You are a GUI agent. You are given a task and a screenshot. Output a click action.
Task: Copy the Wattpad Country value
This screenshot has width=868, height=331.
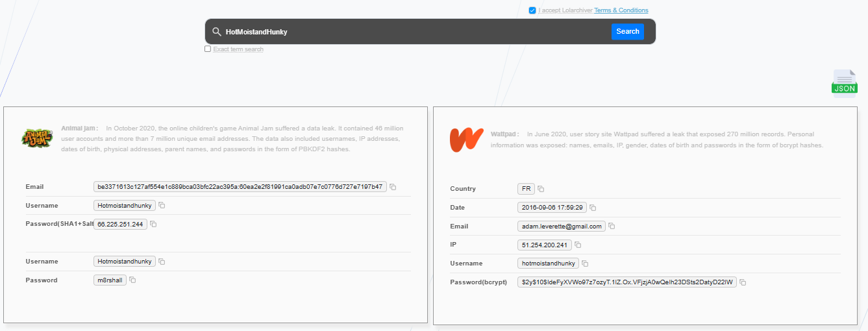coord(541,189)
